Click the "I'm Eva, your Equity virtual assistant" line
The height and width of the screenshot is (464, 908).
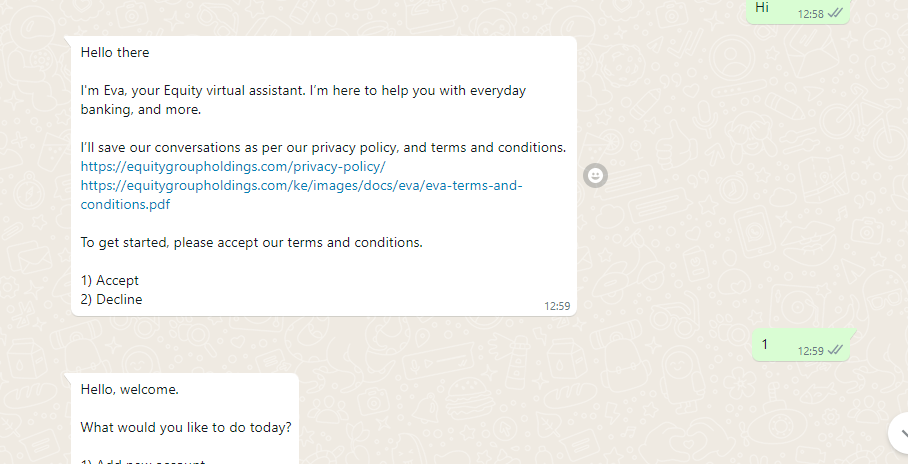coord(303,91)
